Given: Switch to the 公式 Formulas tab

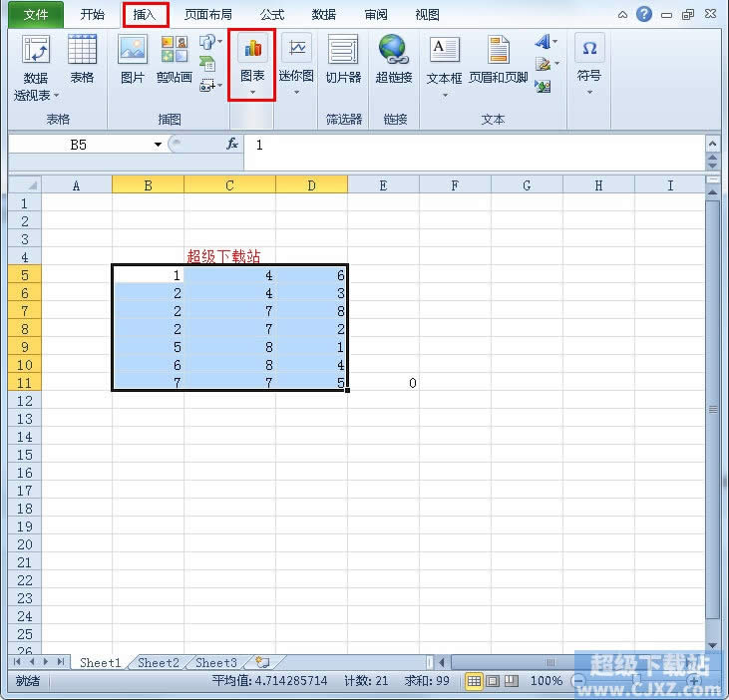Looking at the screenshot, I should (x=271, y=14).
